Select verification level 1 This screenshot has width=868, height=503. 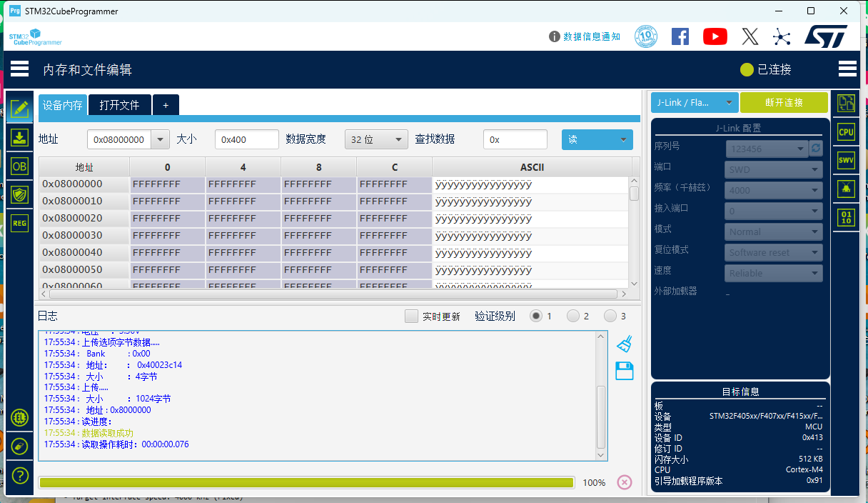(x=536, y=317)
